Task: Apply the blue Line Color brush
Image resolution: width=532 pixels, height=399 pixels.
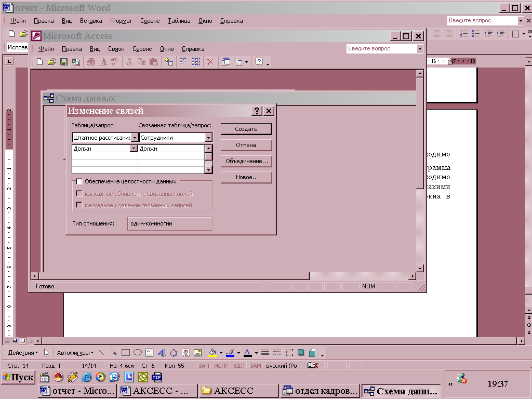Action: pos(230,353)
